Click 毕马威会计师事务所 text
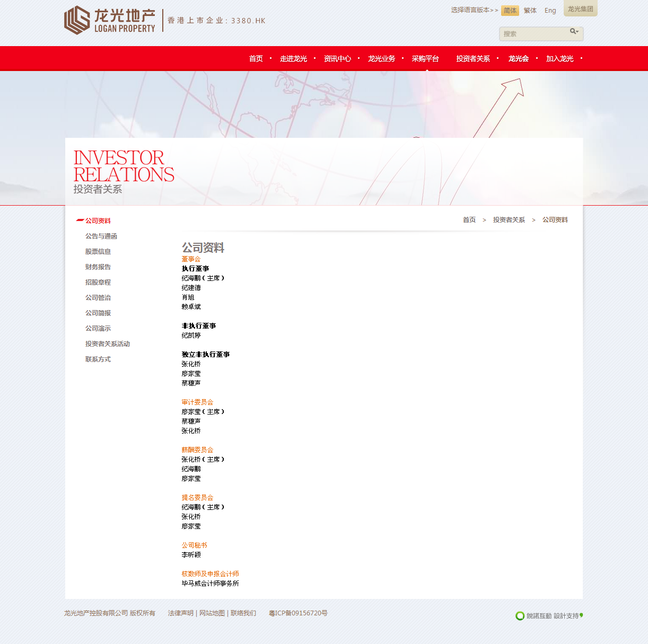Viewport: 648px width, 644px height. point(210,584)
